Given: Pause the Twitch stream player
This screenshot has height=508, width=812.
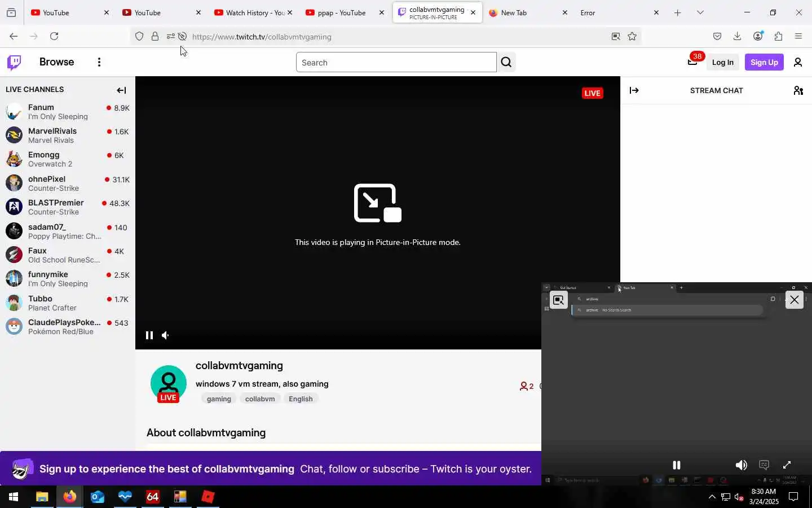Looking at the screenshot, I should (149, 335).
